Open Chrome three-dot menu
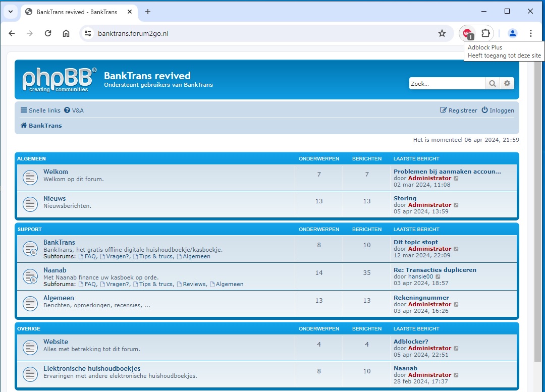Screen dimensions: 545x392 [x=531, y=33]
